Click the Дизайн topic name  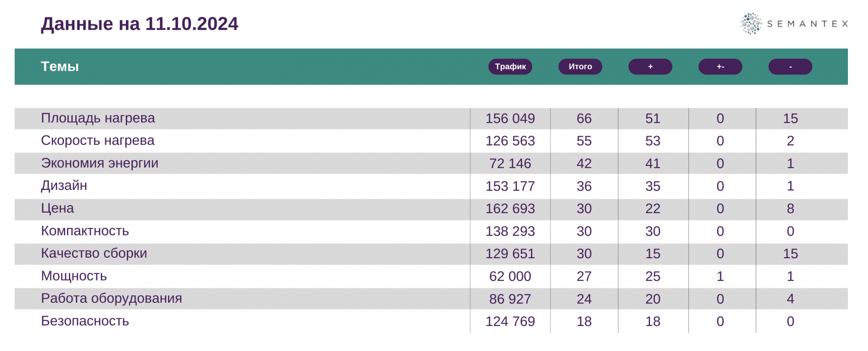[x=64, y=186]
